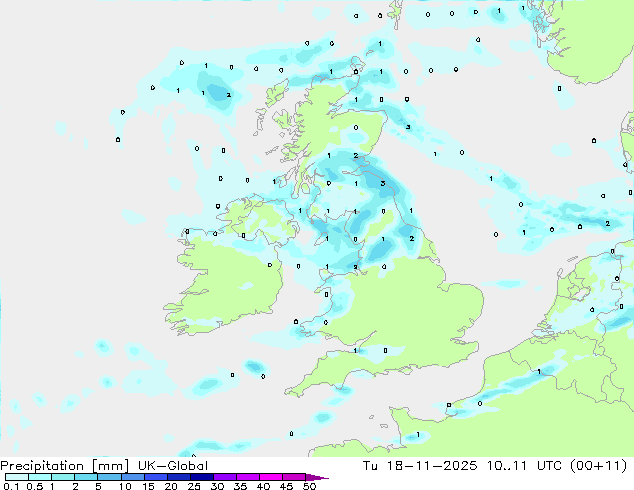The width and height of the screenshot is (634, 490).
Task: Select the "50" legend scale label
Action: [309, 486]
